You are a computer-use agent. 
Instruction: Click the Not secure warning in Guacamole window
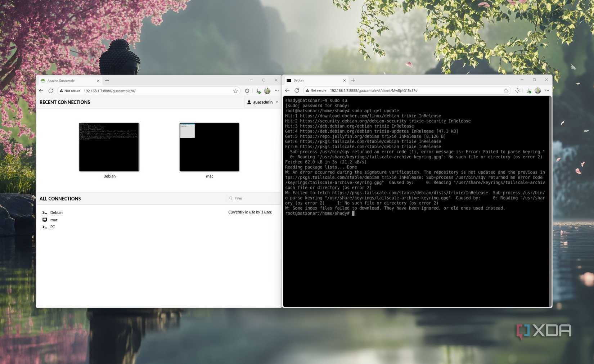(x=70, y=91)
